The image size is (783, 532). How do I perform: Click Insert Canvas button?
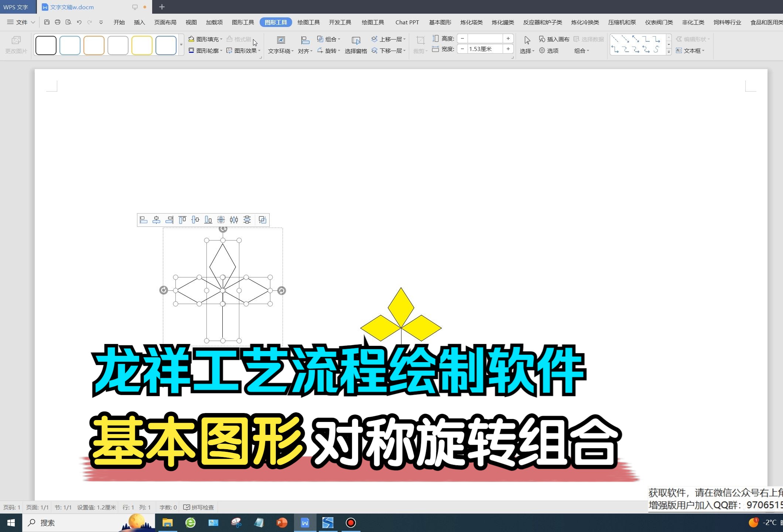coord(554,39)
